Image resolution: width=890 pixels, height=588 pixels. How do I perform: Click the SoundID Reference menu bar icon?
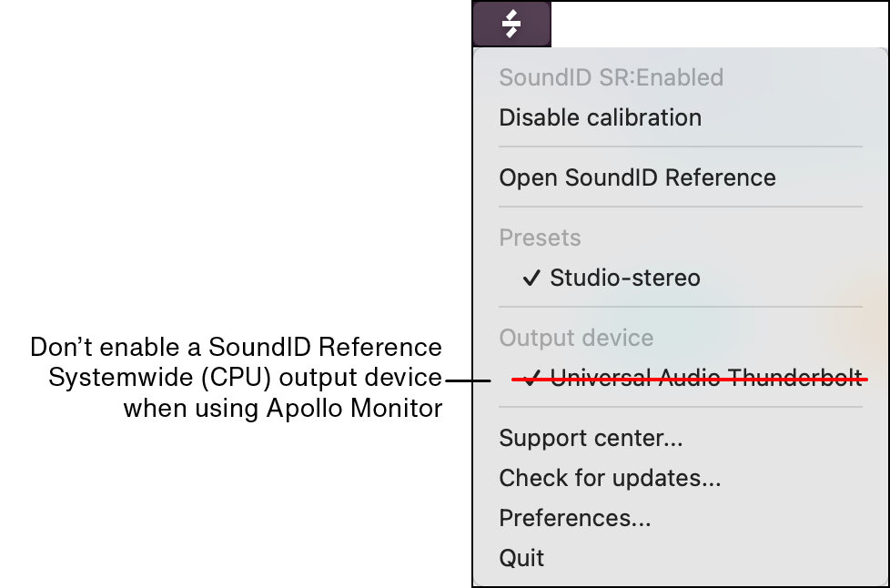[x=511, y=24]
